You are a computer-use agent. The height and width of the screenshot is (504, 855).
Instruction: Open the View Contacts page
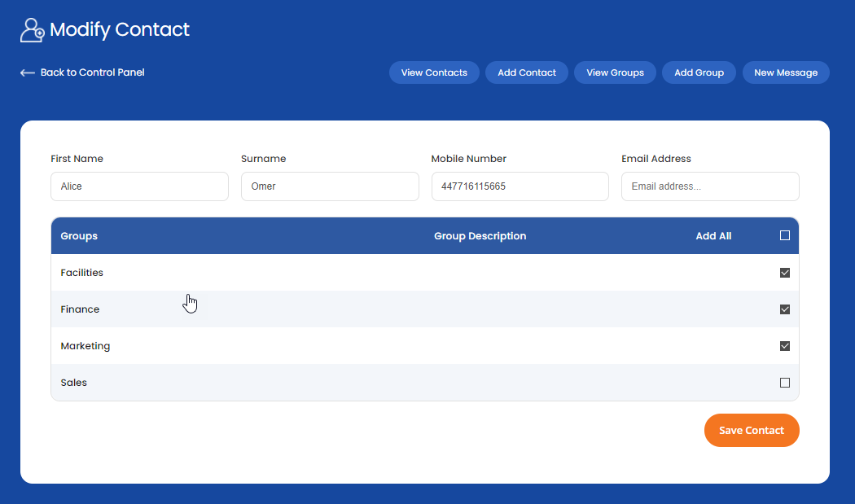(434, 72)
